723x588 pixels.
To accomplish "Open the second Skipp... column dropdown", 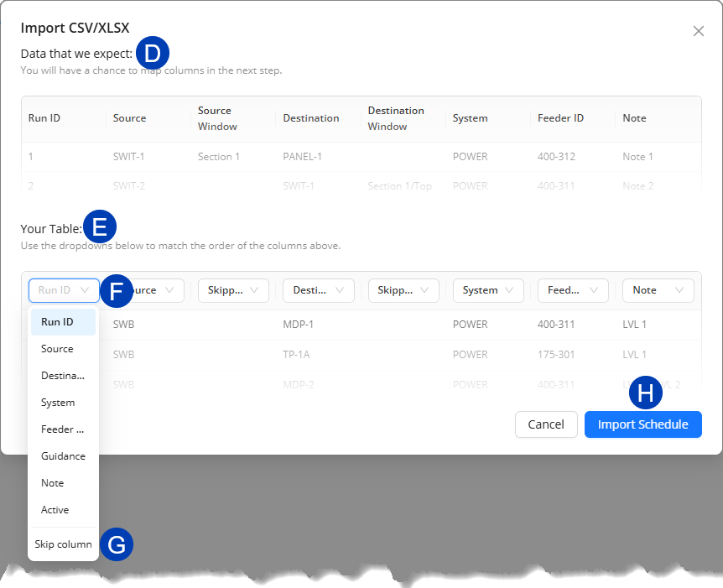I will tap(403, 290).
